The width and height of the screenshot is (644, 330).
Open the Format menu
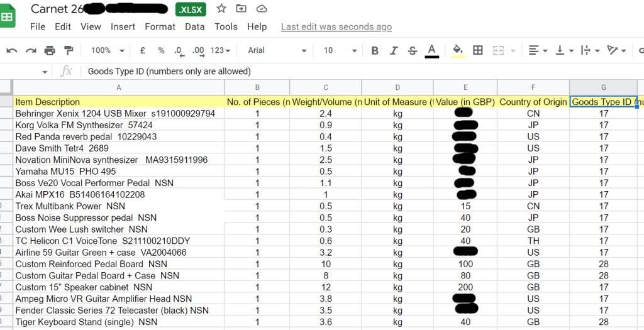[160, 26]
